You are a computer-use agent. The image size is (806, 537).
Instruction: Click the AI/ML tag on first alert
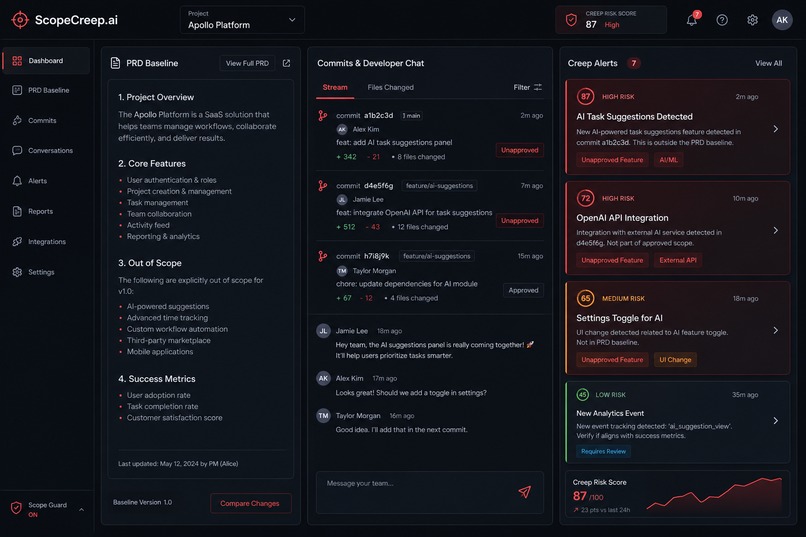pyautogui.click(x=668, y=160)
